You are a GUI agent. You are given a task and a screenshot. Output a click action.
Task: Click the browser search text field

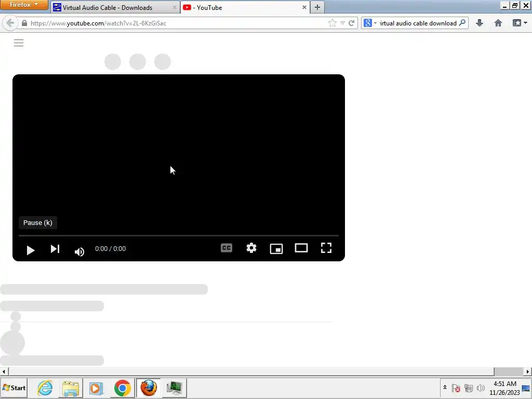point(418,23)
